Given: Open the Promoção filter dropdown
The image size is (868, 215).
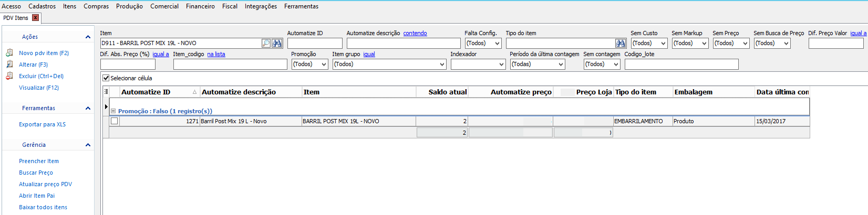Looking at the screenshot, I should [x=324, y=64].
